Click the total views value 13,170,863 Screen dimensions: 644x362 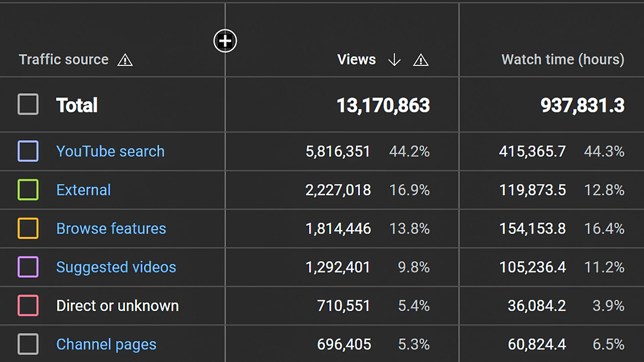pos(383,105)
